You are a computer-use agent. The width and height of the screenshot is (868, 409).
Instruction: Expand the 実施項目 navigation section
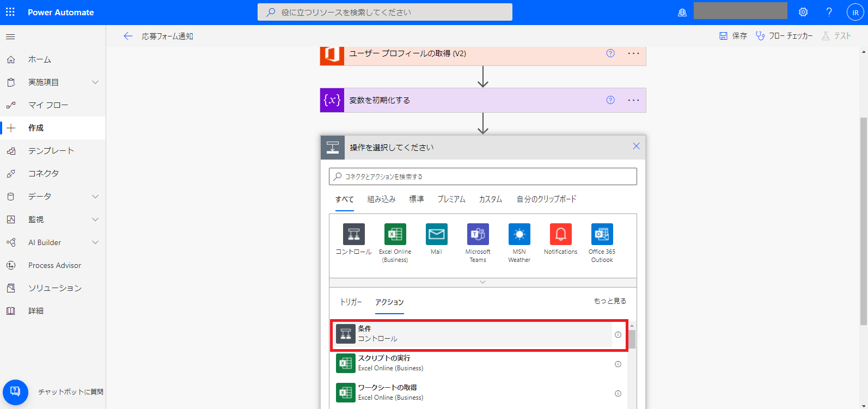pyautogui.click(x=95, y=82)
